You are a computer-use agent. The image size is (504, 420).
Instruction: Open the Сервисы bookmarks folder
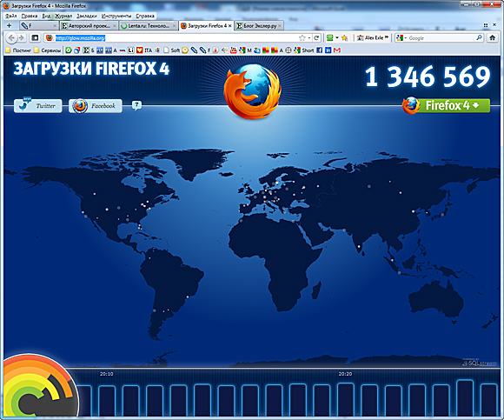pyautogui.click(x=47, y=50)
